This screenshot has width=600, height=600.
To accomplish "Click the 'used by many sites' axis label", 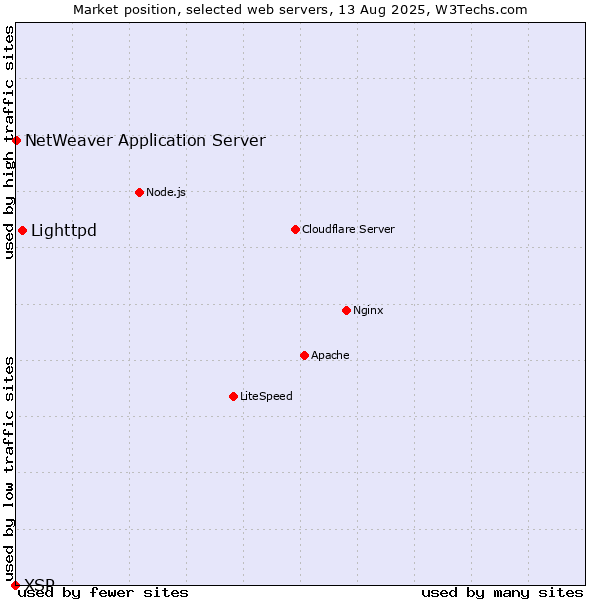I will pos(502,593).
